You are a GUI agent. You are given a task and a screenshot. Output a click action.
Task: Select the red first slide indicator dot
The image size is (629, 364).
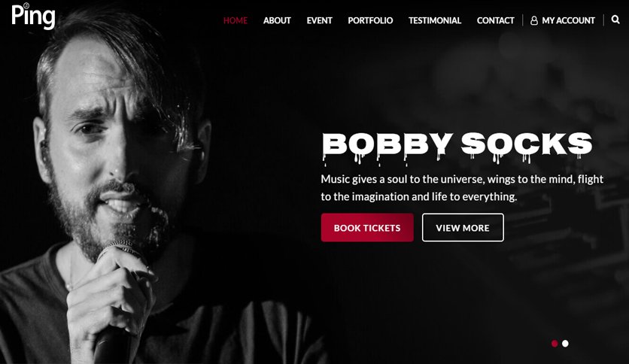point(555,344)
